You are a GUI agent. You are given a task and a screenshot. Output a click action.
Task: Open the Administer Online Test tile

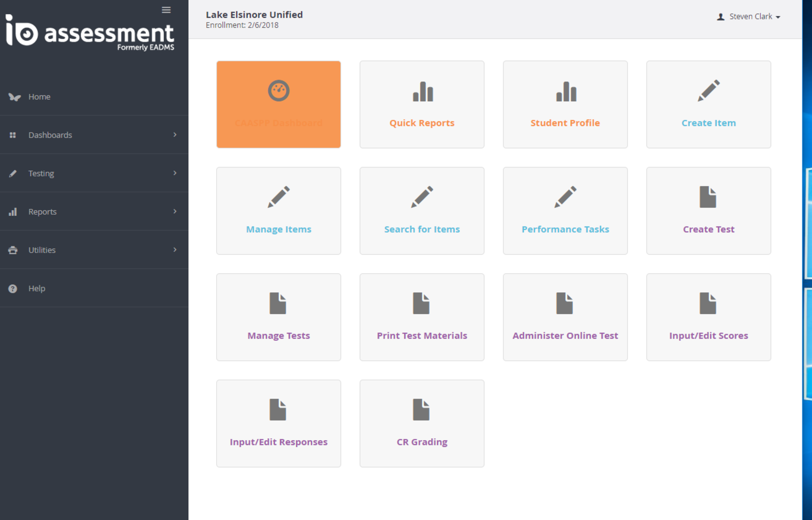pyautogui.click(x=565, y=317)
